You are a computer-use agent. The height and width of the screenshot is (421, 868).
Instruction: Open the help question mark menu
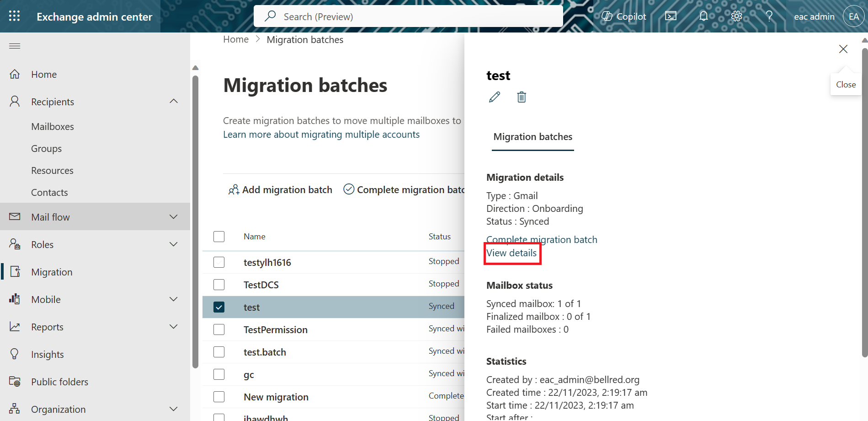click(x=769, y=16)
